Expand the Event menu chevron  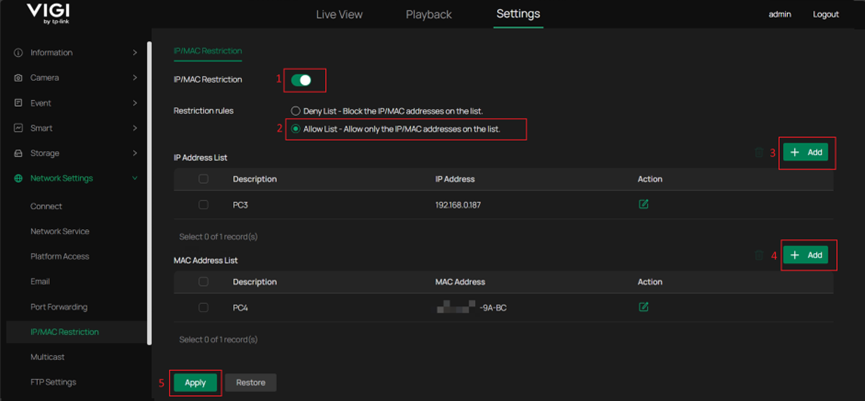[x=135, y=103]
